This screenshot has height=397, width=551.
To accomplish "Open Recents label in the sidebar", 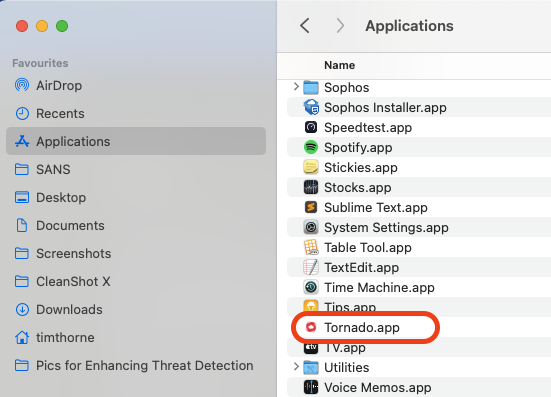I will [x=60, y=113].
